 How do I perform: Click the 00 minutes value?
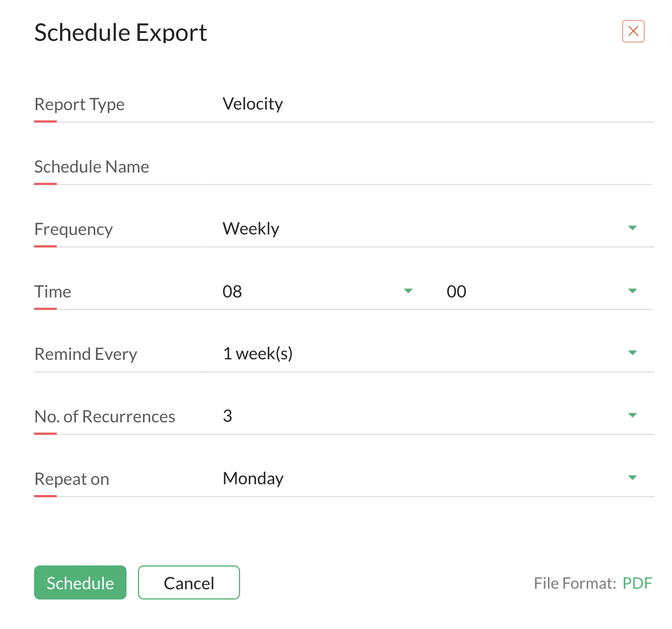456,292
